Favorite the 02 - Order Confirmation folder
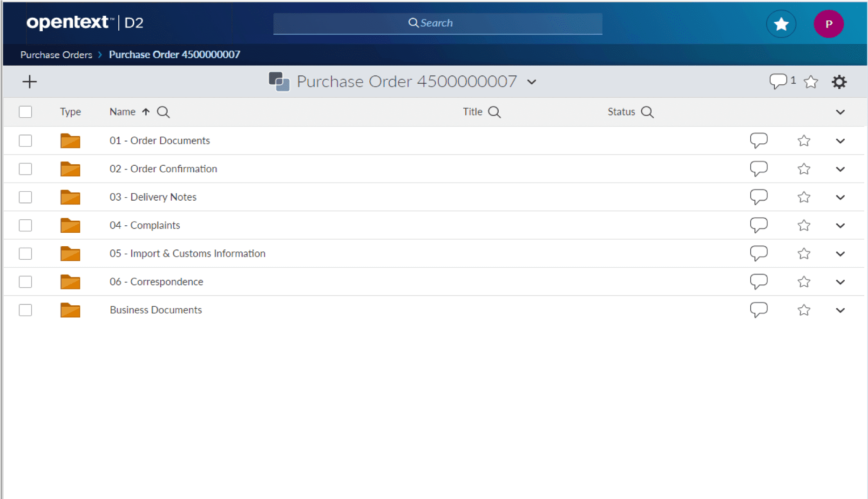This screenshot has width=868, height=499. point(804,169)
